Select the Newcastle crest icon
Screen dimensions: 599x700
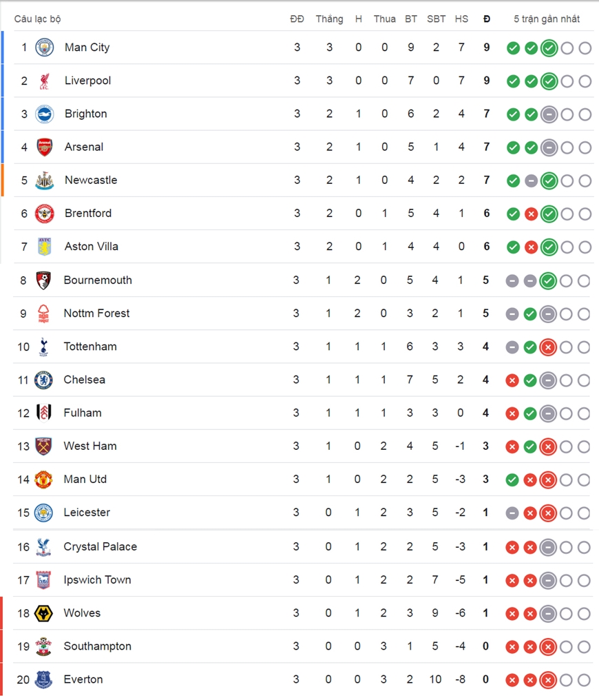(45, 181)
